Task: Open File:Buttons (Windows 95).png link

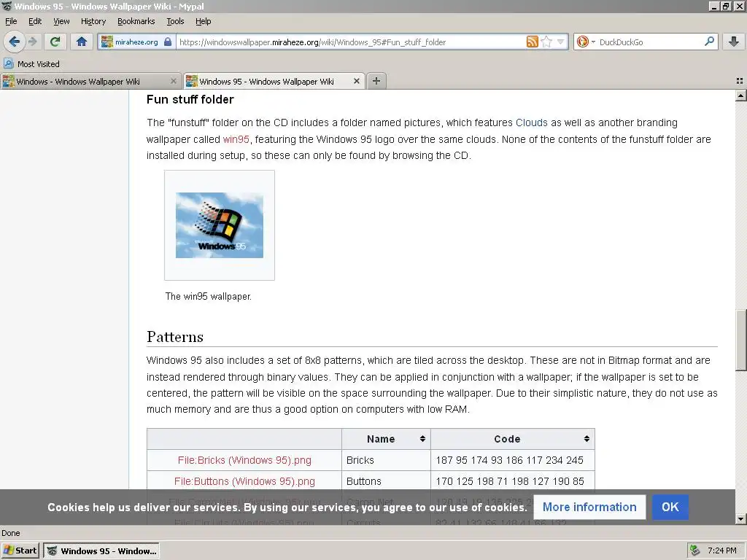Action: tap(244, 481)
